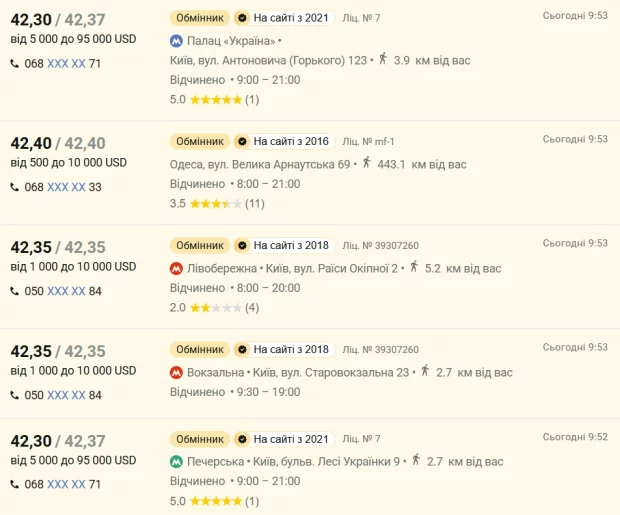Click the walking icon next to 5.2 км
Screen dimensions: 620x515
tap(413, 268)
